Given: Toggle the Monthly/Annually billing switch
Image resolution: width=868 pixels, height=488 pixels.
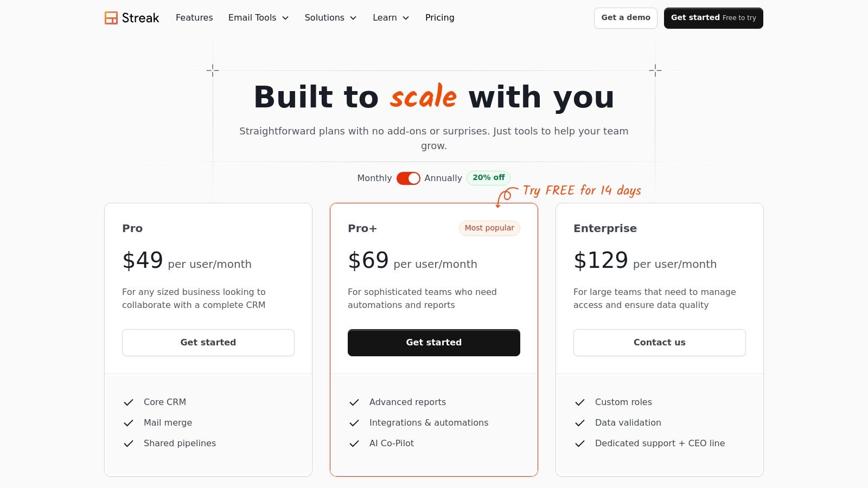Looking at the screenshot, I should [x=408, y=178].
